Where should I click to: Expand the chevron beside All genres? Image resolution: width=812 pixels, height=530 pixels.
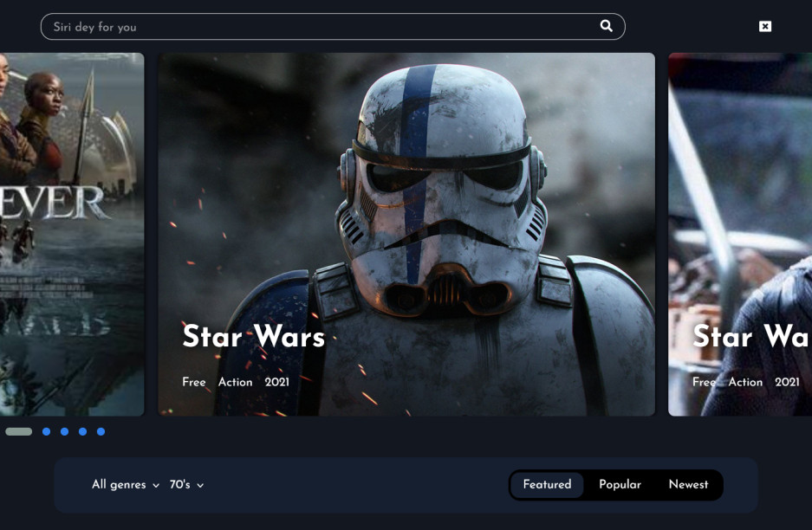(x=157, y=486)
